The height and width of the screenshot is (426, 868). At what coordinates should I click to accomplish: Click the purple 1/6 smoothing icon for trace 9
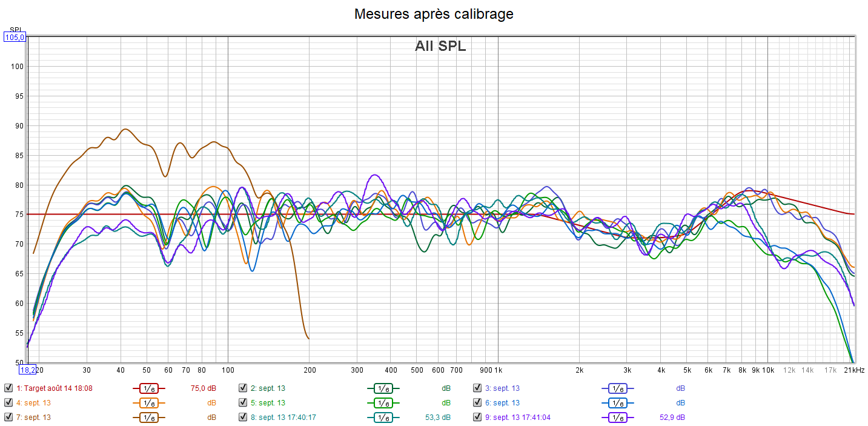(x=617, y=418)
